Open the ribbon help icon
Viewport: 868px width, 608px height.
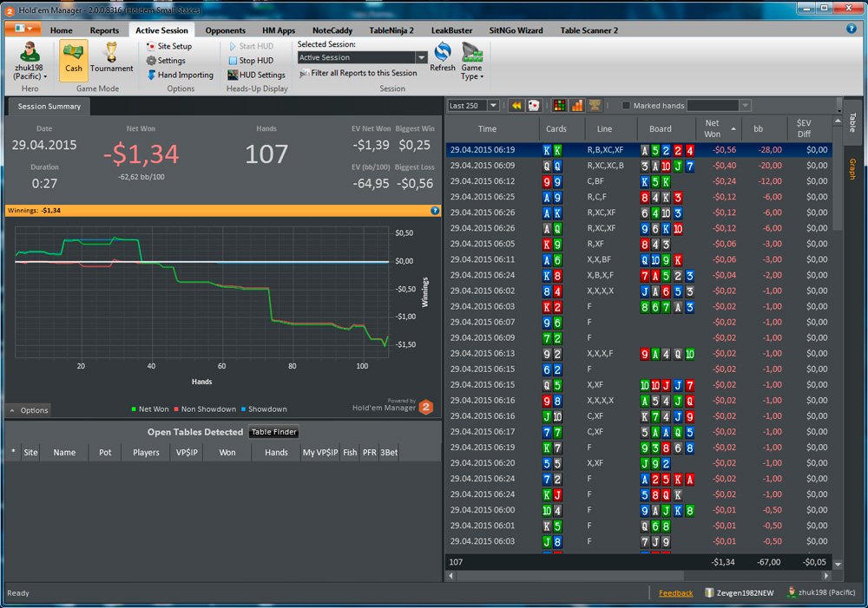tap(852, 29)
